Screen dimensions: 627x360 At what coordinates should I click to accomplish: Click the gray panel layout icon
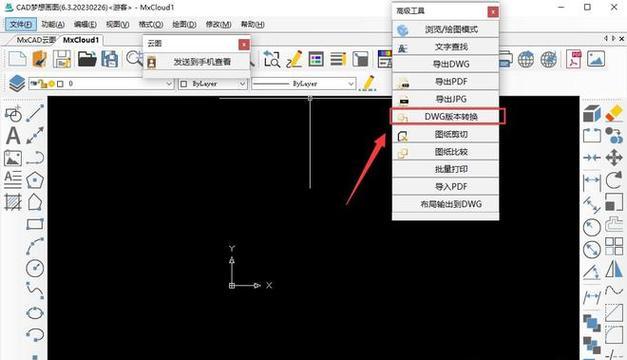360,59
